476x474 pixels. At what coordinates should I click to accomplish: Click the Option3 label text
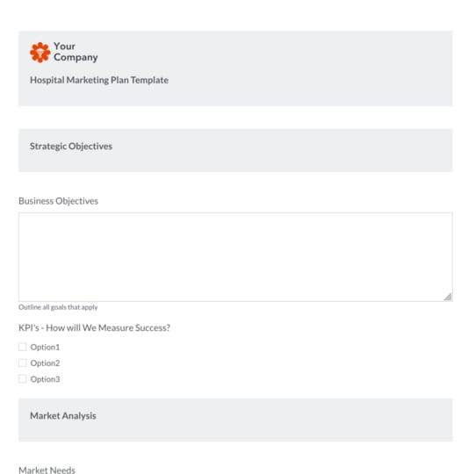(45, 379)
